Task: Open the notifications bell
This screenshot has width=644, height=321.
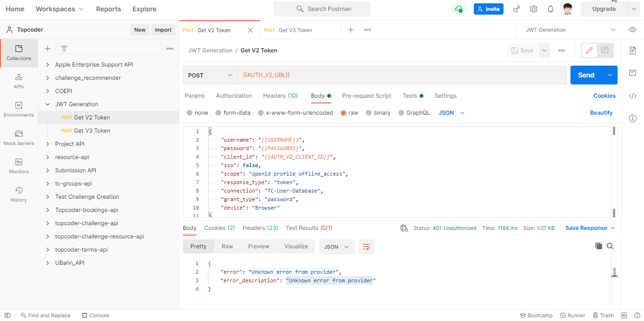Action: coord(551,9)
